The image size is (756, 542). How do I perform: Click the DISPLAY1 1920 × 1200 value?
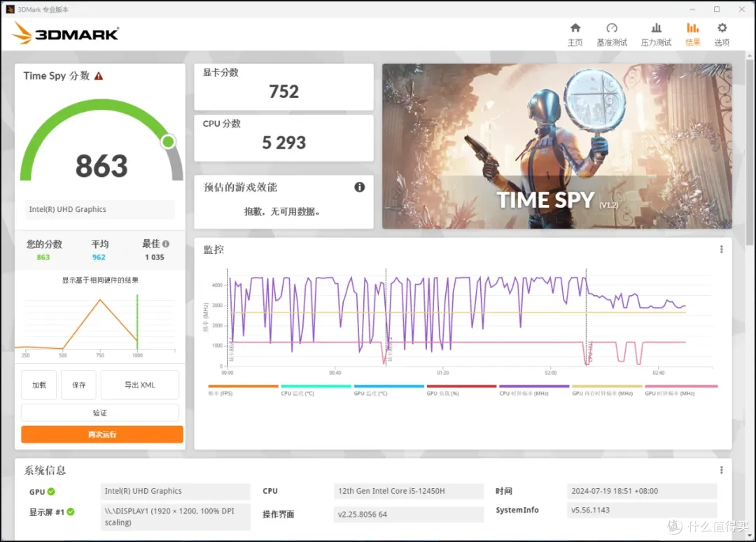point(176,516)
